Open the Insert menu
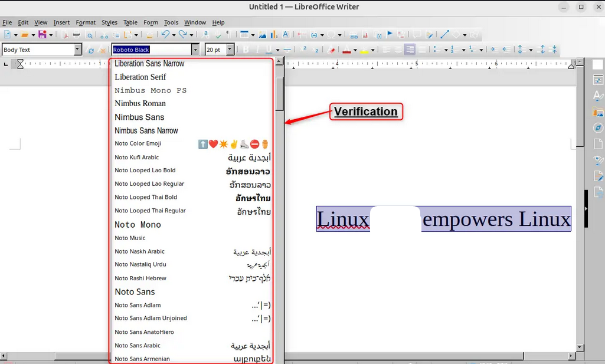This screenshot has height=364, width=605. pos(61,22)
